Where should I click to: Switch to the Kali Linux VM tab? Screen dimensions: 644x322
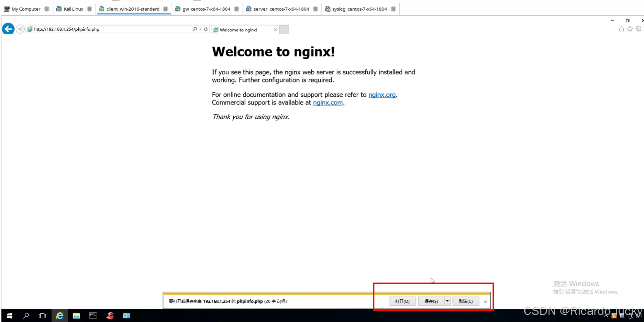coord(73,9)
